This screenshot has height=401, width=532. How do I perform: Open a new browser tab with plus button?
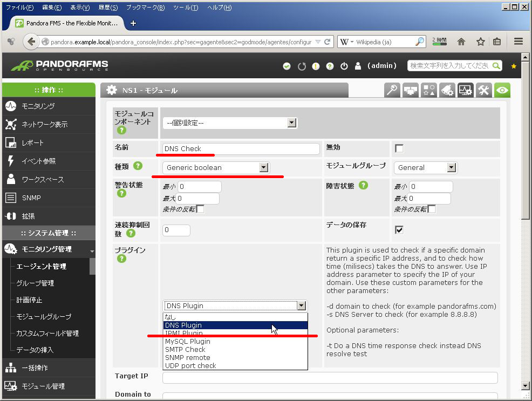[133, 23]
